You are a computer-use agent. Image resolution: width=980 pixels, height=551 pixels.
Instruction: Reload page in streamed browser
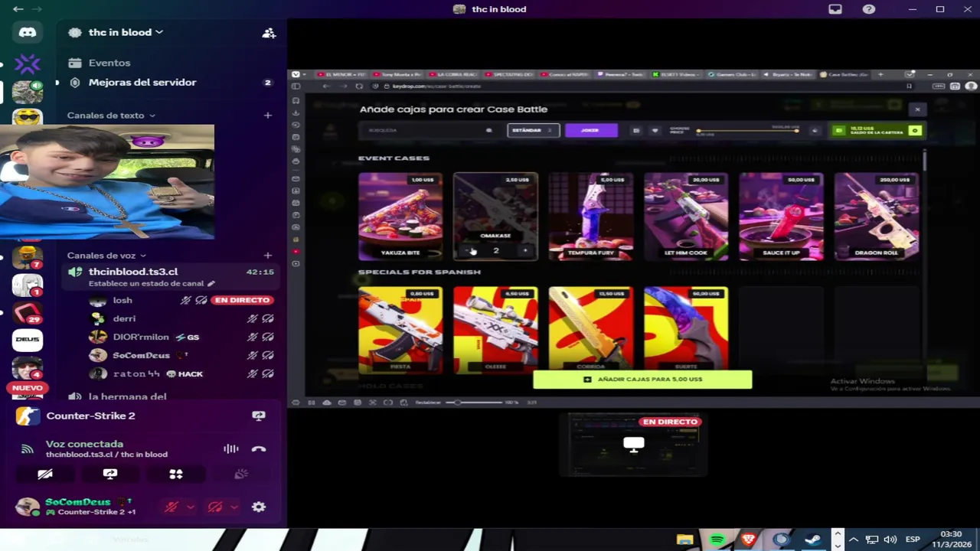(358, 86)
